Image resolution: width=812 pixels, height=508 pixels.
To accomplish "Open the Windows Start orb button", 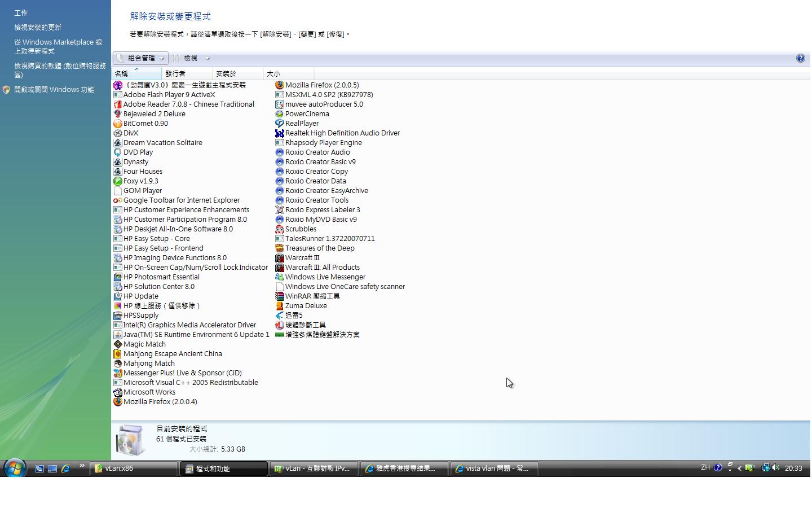I will point(15,468).
